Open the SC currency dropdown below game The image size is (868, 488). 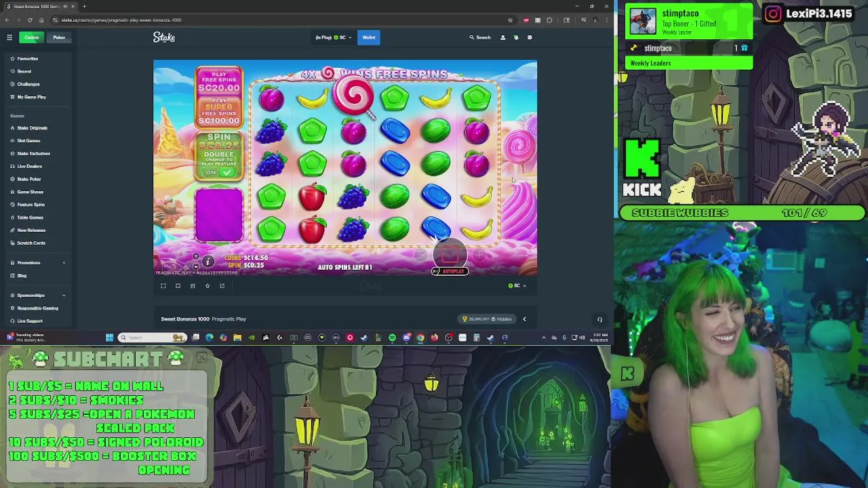(x=517, y=285)
